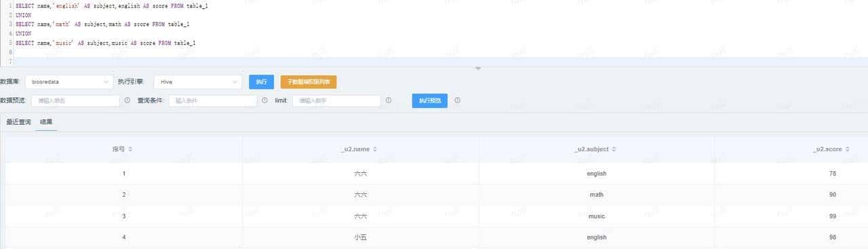
Task: Select english subject cell in row 1
Action: tap(597, 174)
